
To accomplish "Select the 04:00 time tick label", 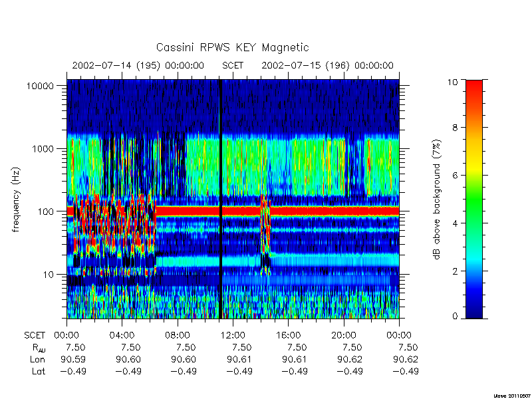I will [x=122, y=336].
